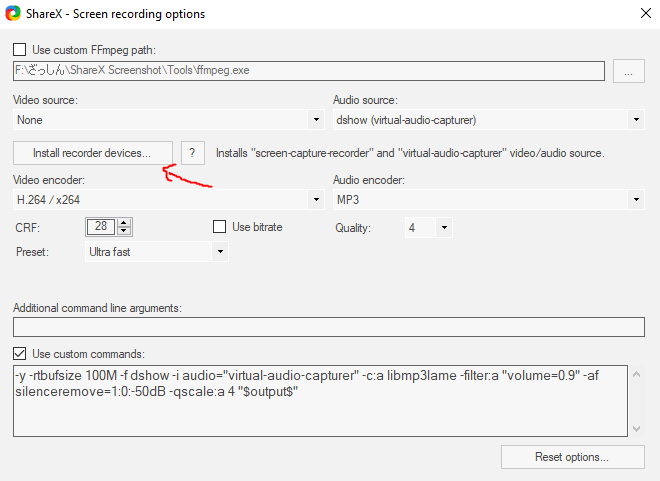
Task: Click the FFmpeg path text field
Action: click(x=309, y=71)
